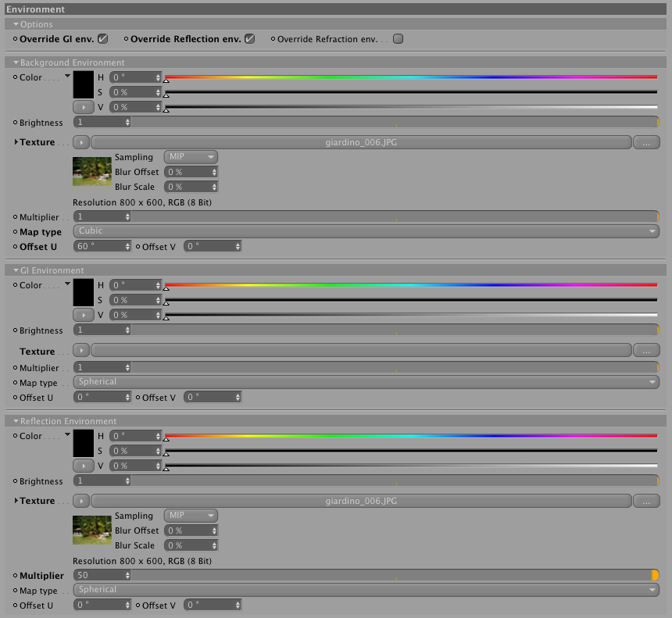Click GI Environment value slider
Viewport: 672px width, 618px height.
411,316
